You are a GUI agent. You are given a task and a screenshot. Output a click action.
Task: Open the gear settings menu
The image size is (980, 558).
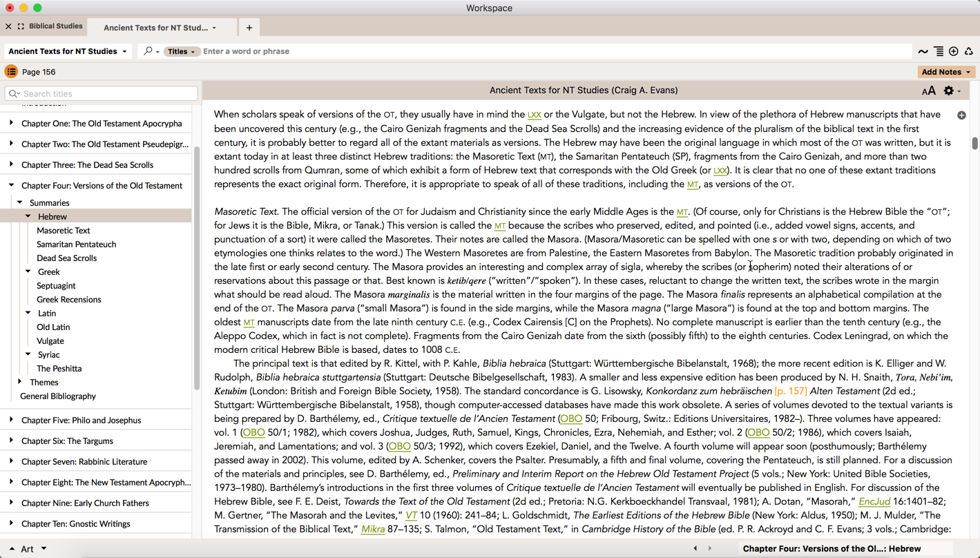click(951, 91)
